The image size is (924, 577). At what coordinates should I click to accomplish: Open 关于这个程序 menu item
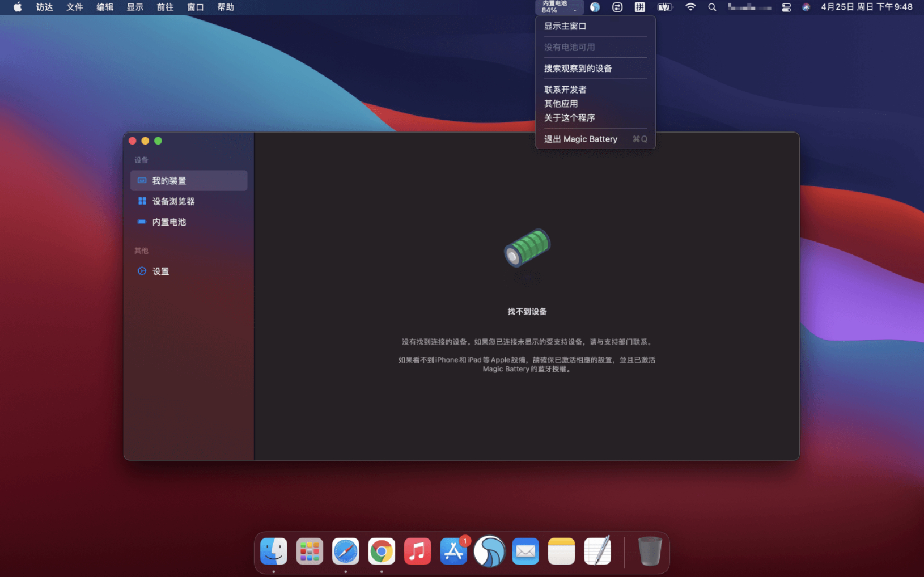[x=569, y=118]
